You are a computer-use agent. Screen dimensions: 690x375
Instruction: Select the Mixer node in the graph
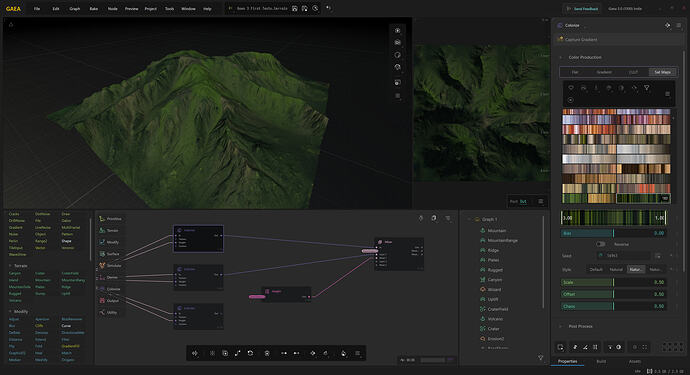(399, 254)
